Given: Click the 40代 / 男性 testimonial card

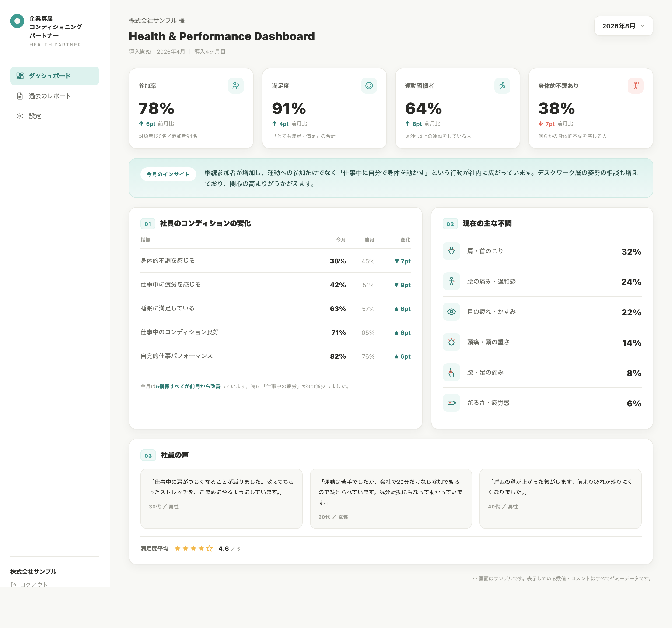Looking at the screenshot, I should coord(560,498).
